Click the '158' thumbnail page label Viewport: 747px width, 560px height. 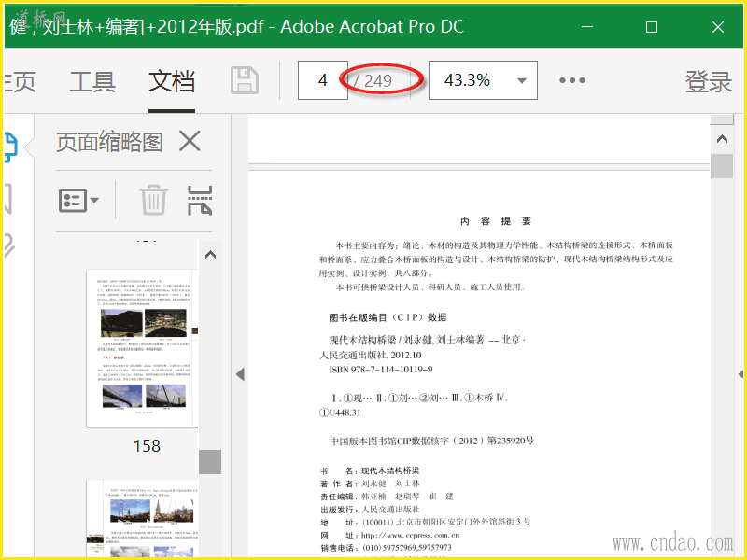click(x=147, y=446)
